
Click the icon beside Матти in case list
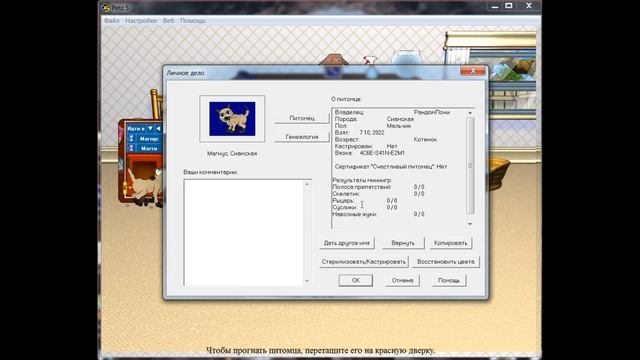131,149
